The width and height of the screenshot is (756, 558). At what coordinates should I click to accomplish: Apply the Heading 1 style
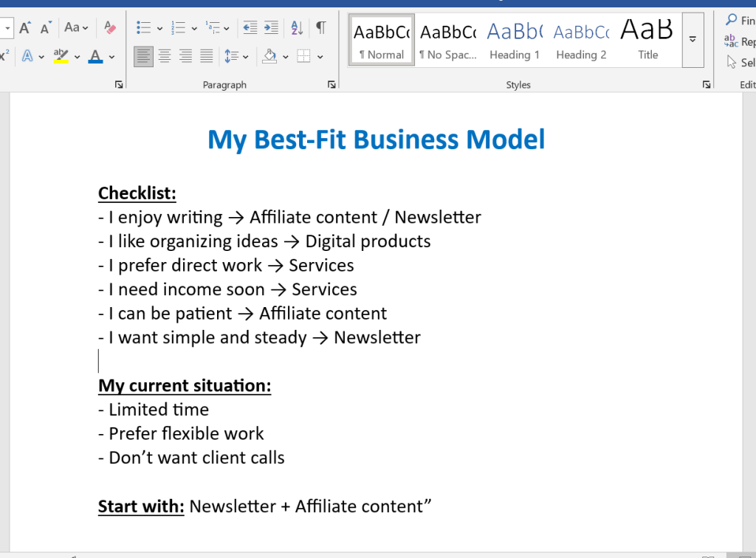click(x=514, y=38)
